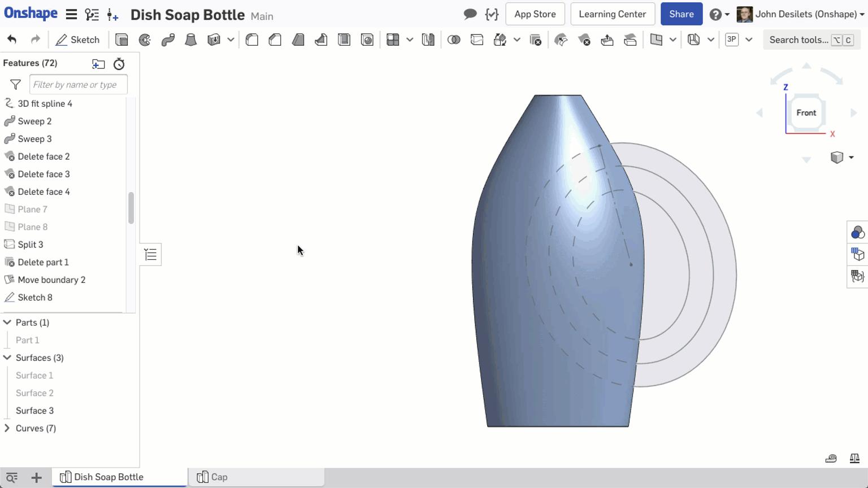The image size is (868, 488).
Task: Open the Boolean tool
Action: (454, 40)
